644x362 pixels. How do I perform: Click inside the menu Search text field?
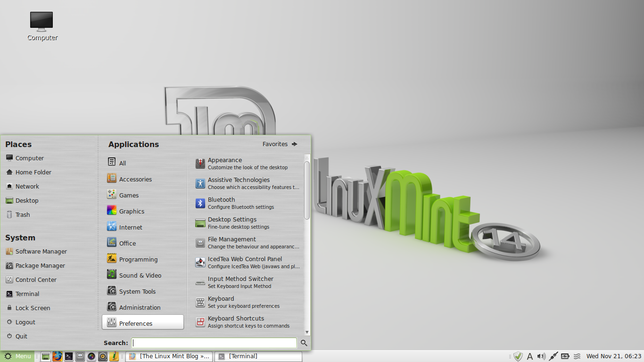214,343
